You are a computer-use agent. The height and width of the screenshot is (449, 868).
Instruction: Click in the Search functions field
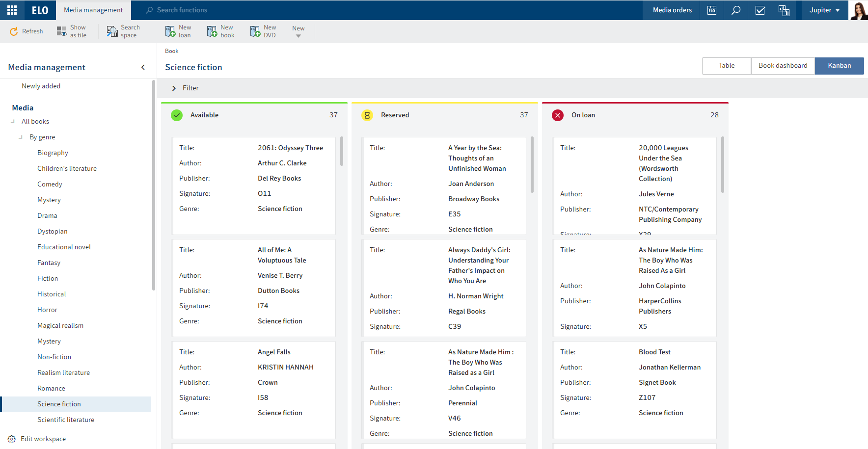coord(182,10)
